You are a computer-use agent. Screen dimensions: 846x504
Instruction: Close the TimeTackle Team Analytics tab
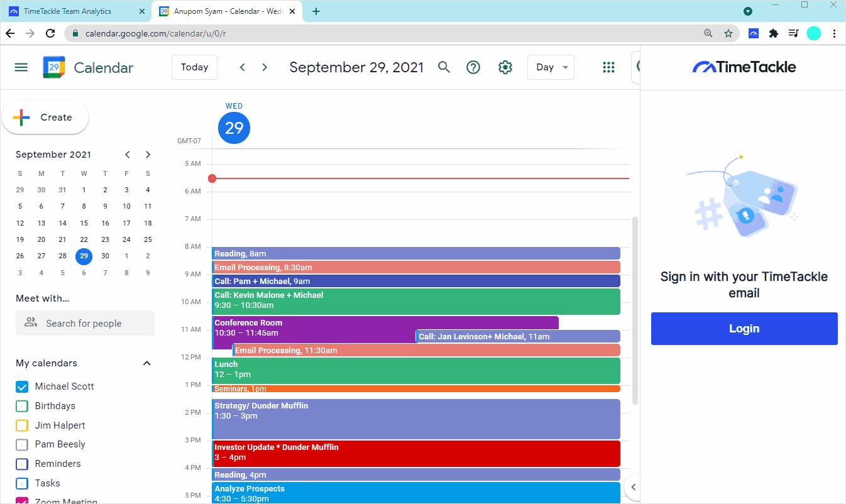[143, 11]
